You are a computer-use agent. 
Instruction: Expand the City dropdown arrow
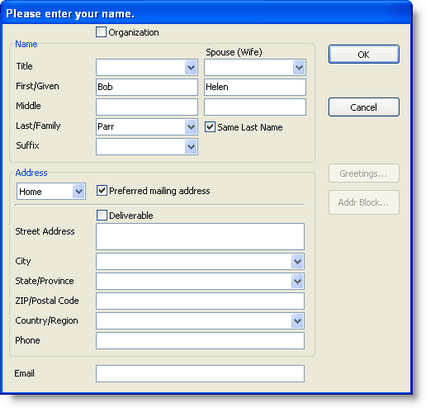click(x=297, y=261)
